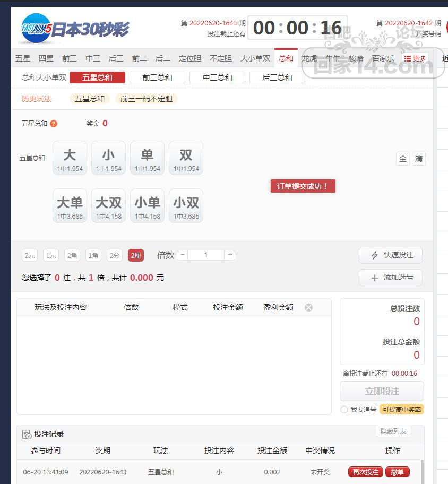Open the 更多 list menu
448x484 pixels.
pyautogui.click(x=415, y=58)
